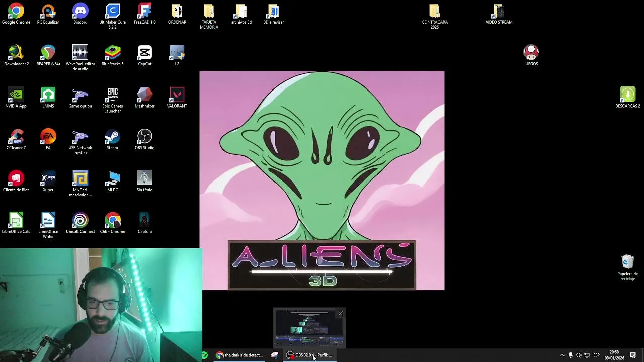The width and height of the screenshot is (644, 362).
Task: Open the archivos 3d folder
Action: (241, 14)
